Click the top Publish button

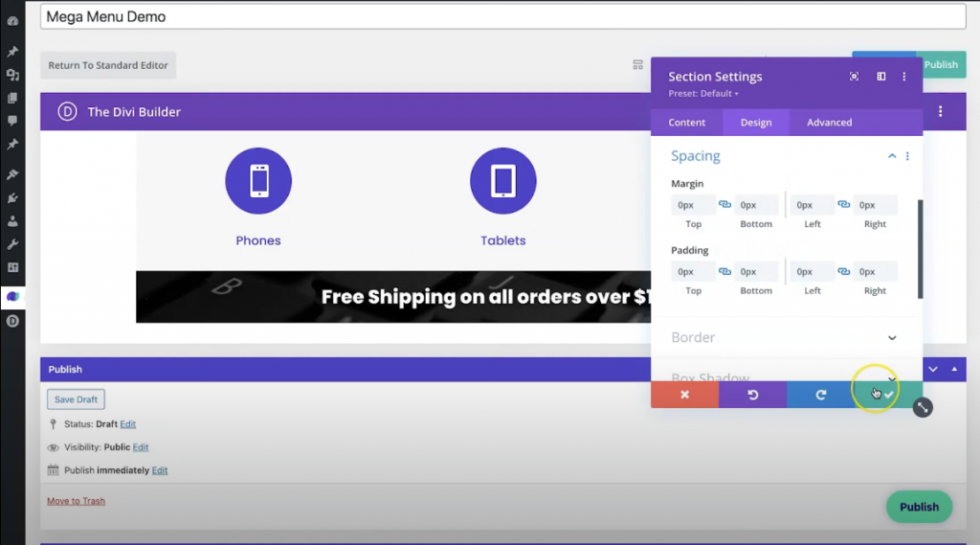click(x=941, y=64)
